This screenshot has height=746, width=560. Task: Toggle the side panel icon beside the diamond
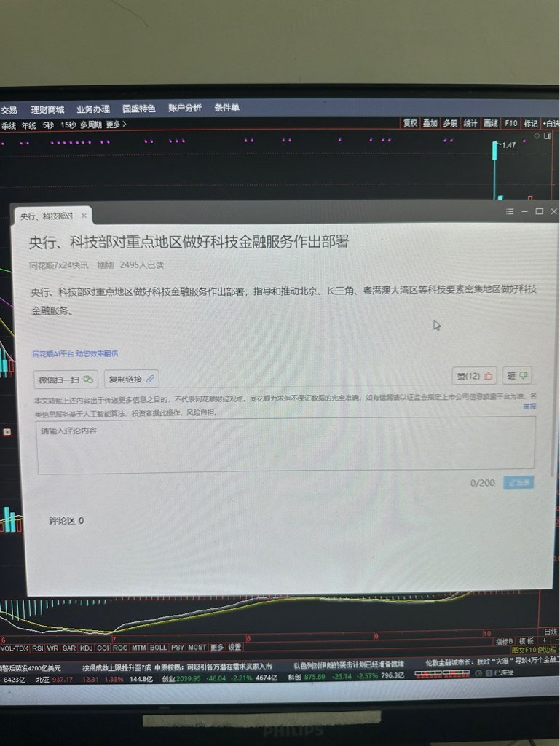pos(547,136)
